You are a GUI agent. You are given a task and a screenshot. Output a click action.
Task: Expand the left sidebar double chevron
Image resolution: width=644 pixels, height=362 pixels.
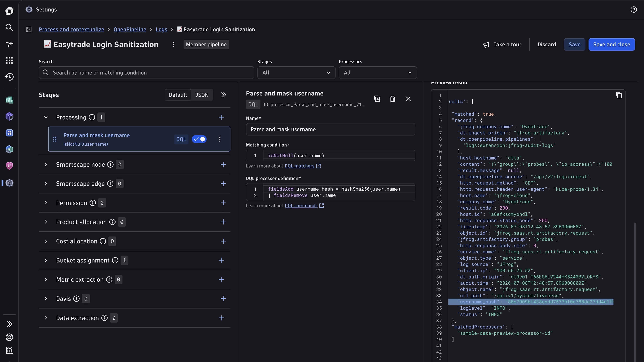[9, 324]
